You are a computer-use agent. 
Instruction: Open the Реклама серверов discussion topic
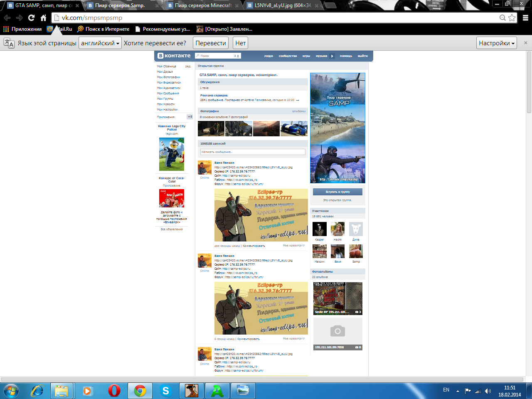(x=214, y=96)
